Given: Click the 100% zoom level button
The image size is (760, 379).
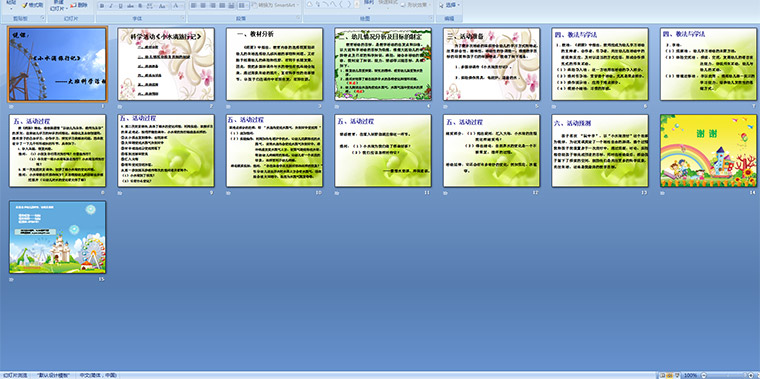Looking at the screenshot, I should coord(690,375).
